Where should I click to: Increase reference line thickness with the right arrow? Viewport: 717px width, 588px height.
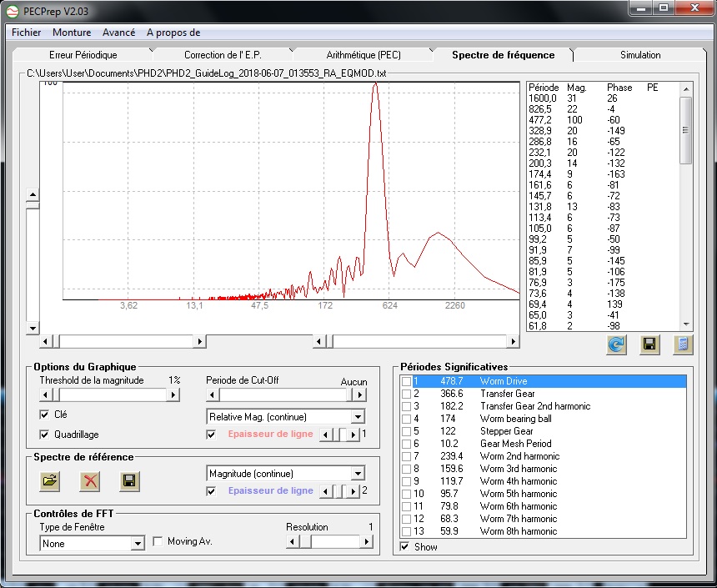353,491
